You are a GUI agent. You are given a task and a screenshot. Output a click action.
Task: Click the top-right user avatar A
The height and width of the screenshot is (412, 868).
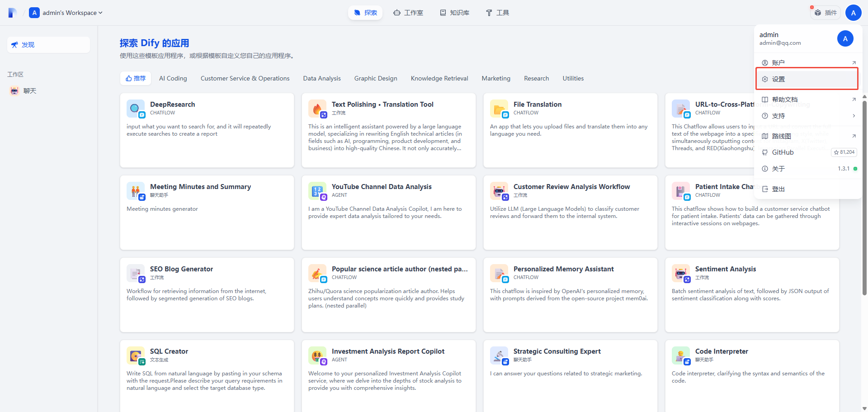pos(854,13)
